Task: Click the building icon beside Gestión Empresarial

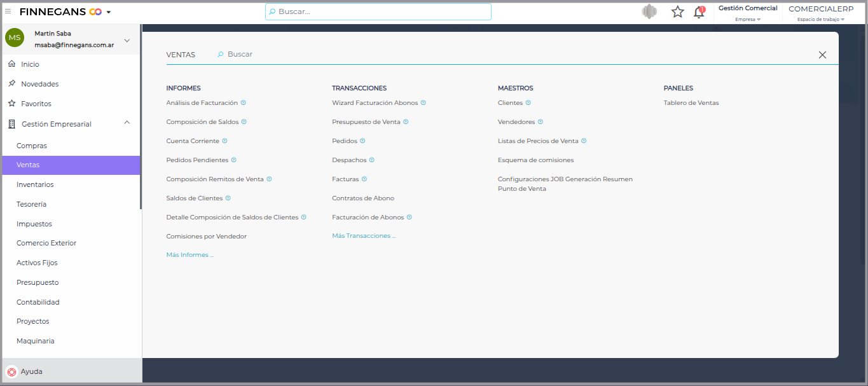Action: point(11,124)
